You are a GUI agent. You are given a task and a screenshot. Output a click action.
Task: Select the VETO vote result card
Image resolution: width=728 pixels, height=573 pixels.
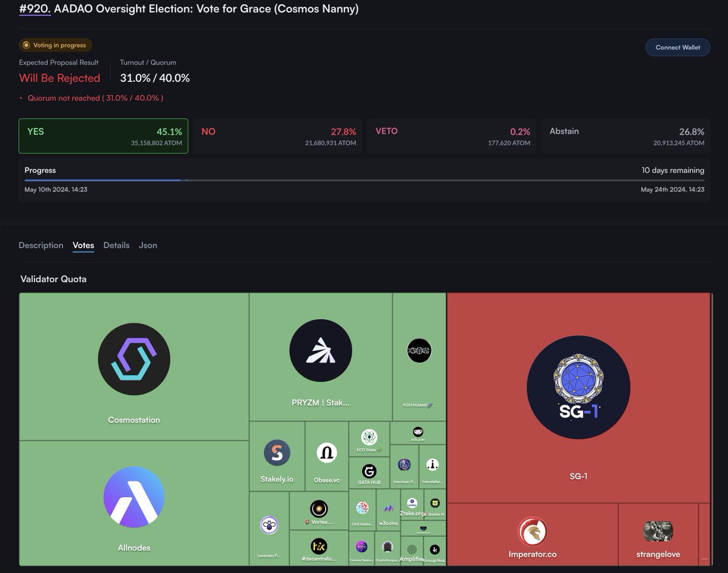tap(451, 136)
